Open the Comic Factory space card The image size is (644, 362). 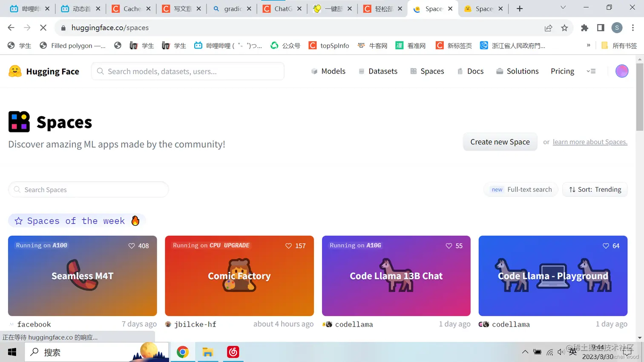[239, 276]
